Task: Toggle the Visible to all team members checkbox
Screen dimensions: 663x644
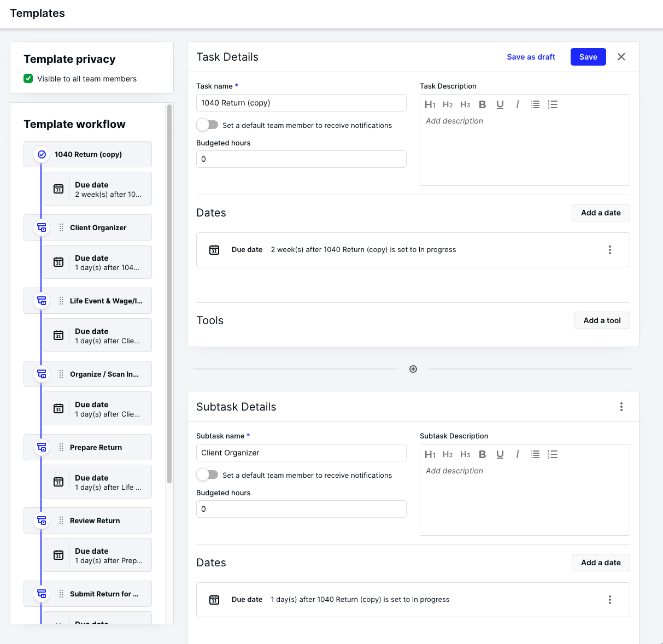Action: tap(28, 79)
